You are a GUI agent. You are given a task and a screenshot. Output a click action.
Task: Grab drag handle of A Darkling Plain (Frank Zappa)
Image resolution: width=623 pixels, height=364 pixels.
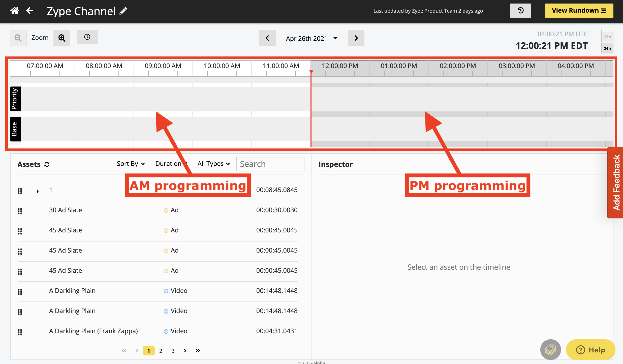click(20, 332)
